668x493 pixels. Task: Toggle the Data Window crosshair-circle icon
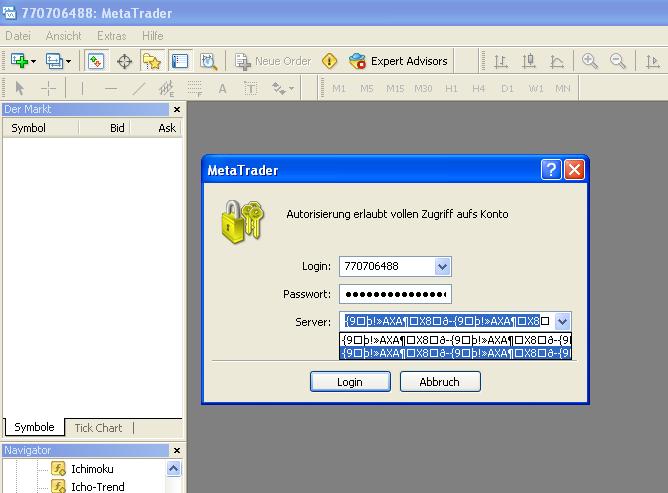tap(124, 61)
